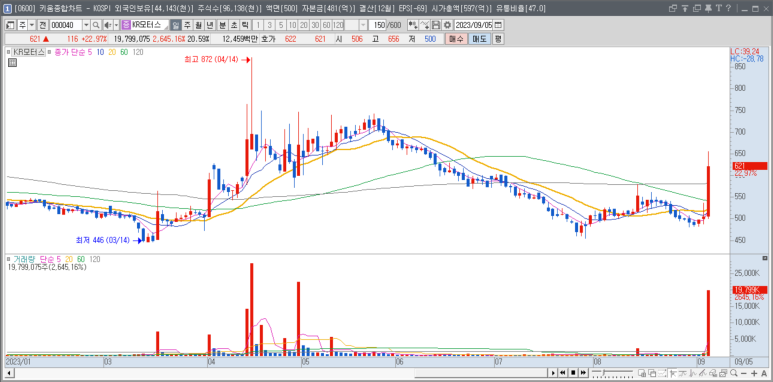Click the 매수 buy button
This screenshot has width=773, height=382.
[x=456, y=39]
